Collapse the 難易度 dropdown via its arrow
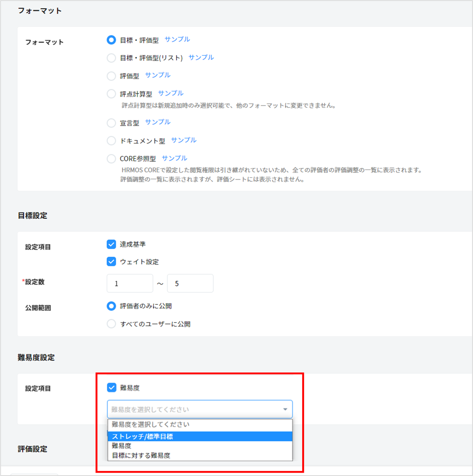473x476 pixels. click(x=285, y=409)
